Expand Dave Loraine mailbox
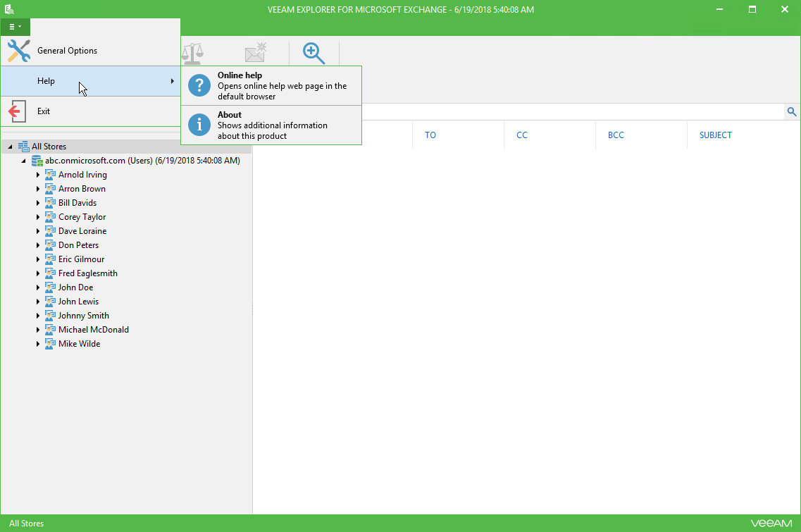801x532 pixels. [x=38, y=231]
